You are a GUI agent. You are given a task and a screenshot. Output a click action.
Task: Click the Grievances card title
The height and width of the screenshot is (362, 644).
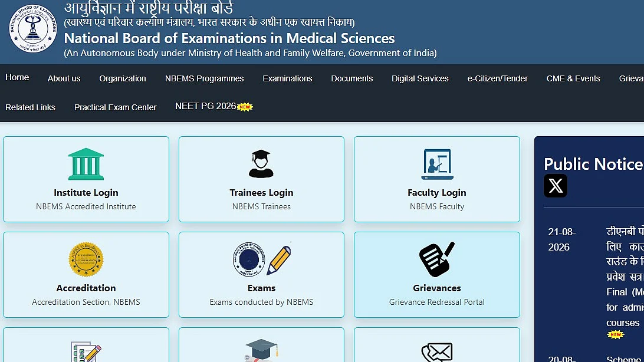pyautogui.click(x=437, y=288)
